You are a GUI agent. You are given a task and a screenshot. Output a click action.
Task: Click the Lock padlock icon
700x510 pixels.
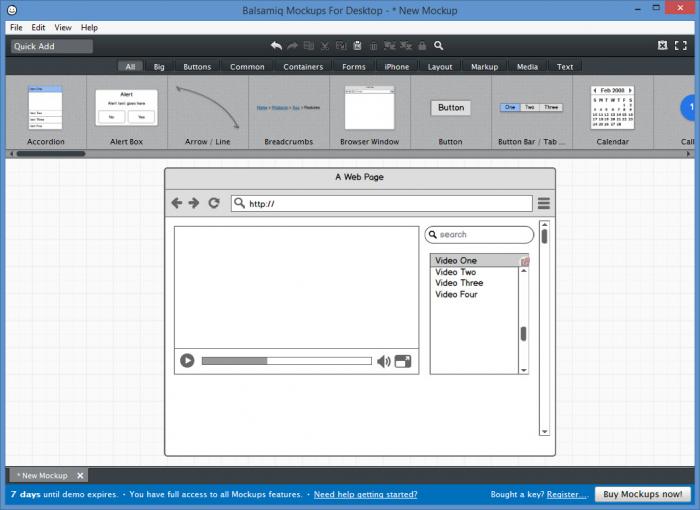click(x=422, y=46)
